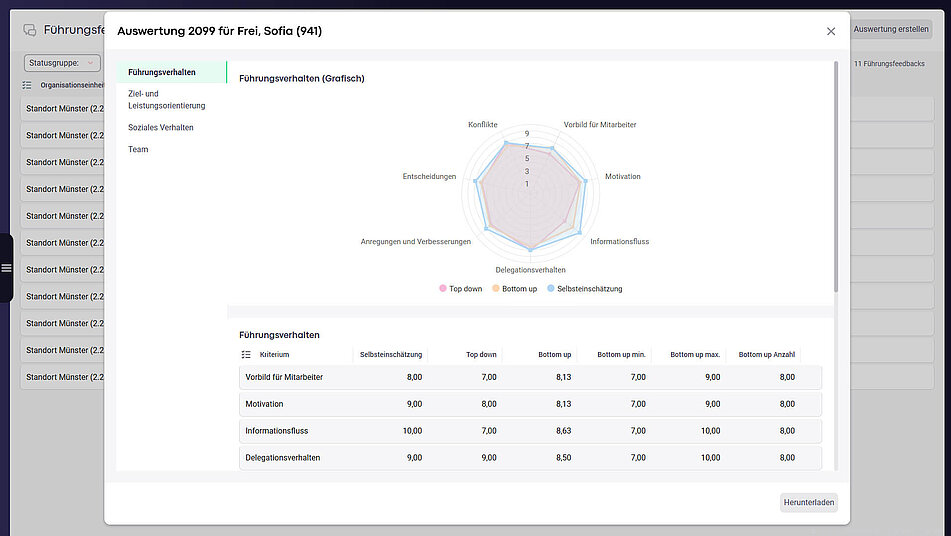Toggle Bottom up series in chart legend
Viewport: 951px width, 536px height.
(x=514, y=289)
